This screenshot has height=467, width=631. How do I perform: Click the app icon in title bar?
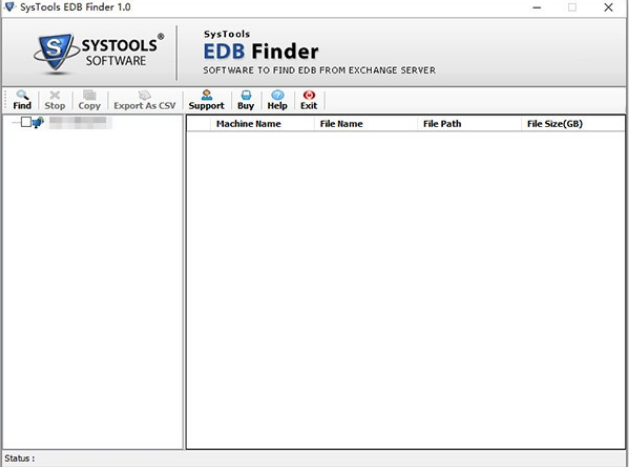click(10, 7)
